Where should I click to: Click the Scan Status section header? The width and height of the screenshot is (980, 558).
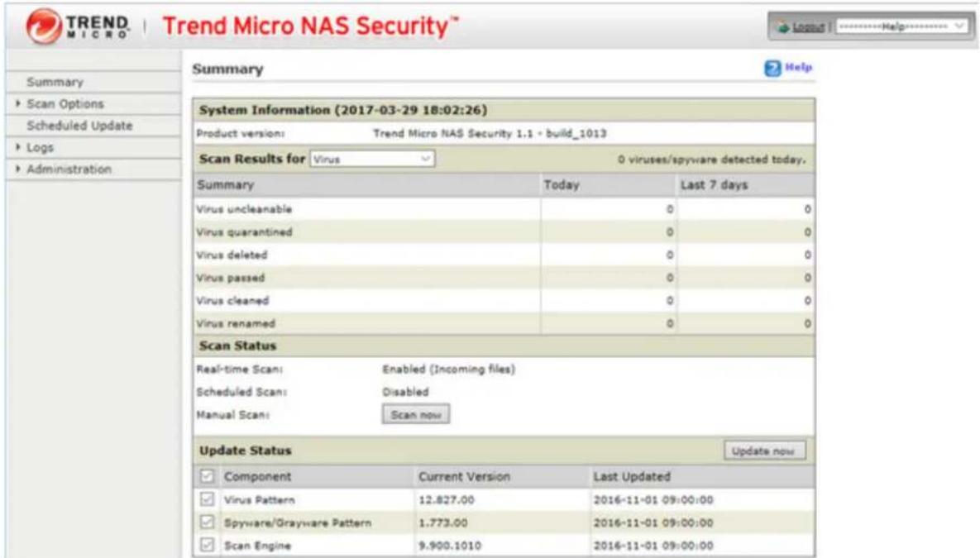(x=237, y=346)
